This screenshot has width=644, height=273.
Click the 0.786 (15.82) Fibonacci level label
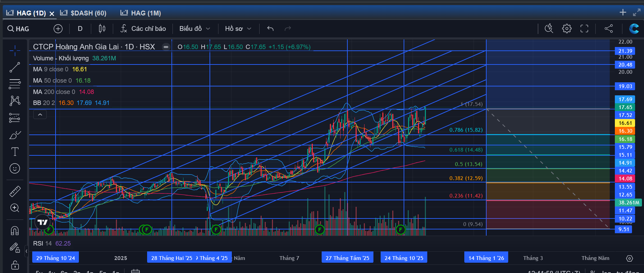[x=466, y=130]
